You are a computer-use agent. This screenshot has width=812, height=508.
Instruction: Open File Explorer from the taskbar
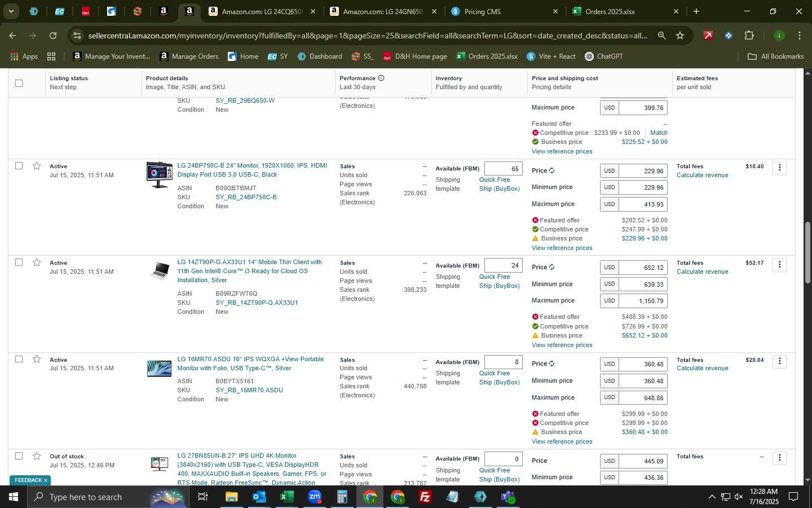231,497
